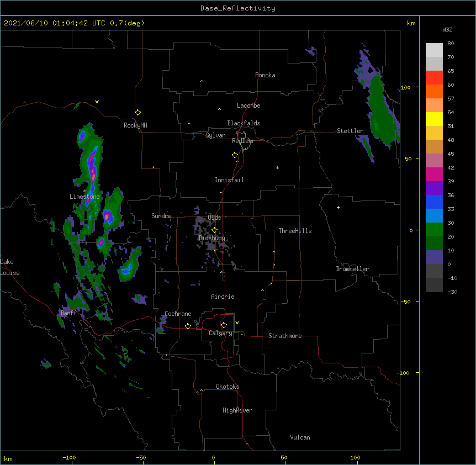
Task: Click the Strathmore label
Action: pyautogui.click(x=285, y=336)
